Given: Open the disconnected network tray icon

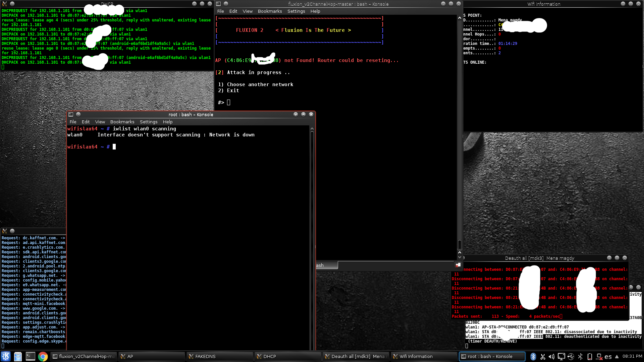Looking at the screenshot, I should pos(599,357).
